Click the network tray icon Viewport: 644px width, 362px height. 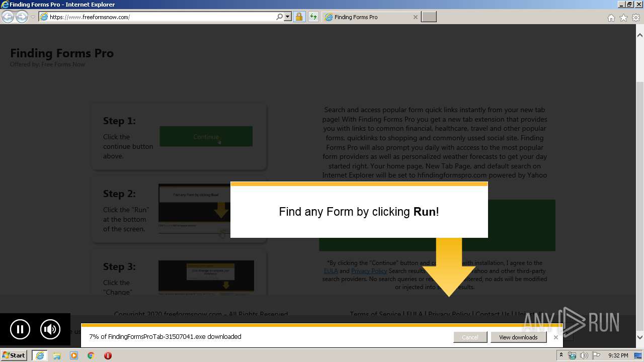572,355
